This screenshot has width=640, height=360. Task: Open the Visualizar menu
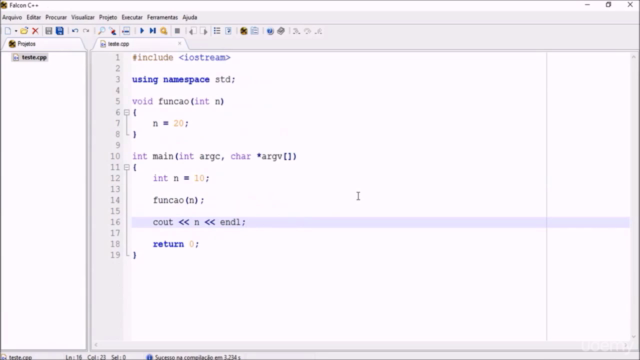click(83, 18)
